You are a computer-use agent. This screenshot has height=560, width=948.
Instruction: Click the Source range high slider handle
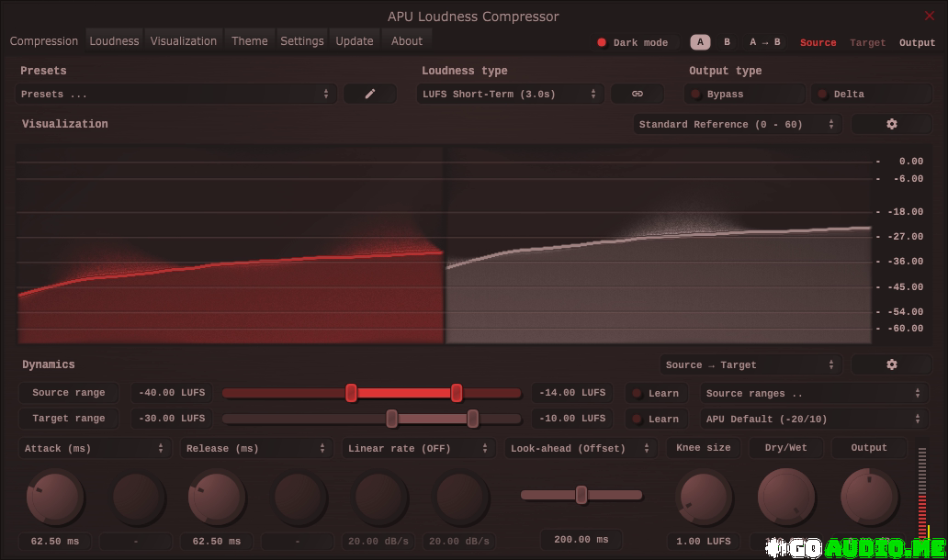click(457, 393)
